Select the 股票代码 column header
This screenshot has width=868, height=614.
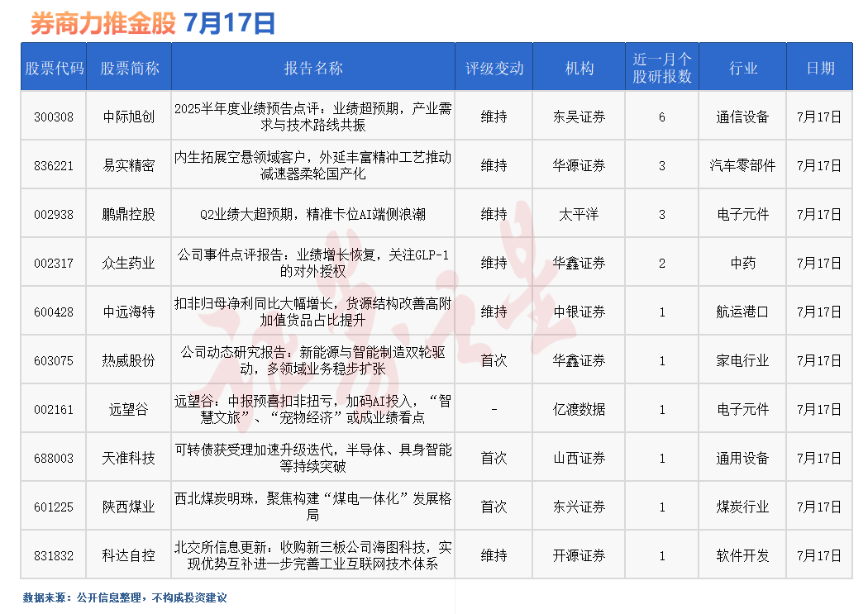55,68
